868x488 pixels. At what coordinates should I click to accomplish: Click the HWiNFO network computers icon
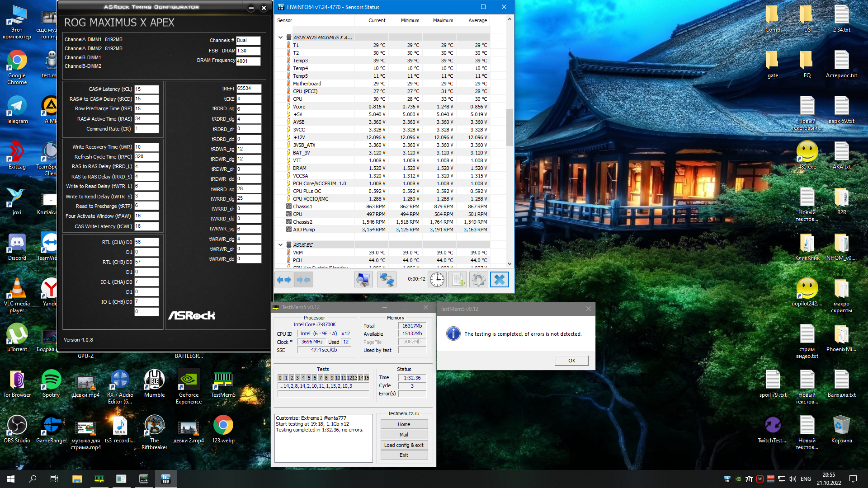[387, 280]
